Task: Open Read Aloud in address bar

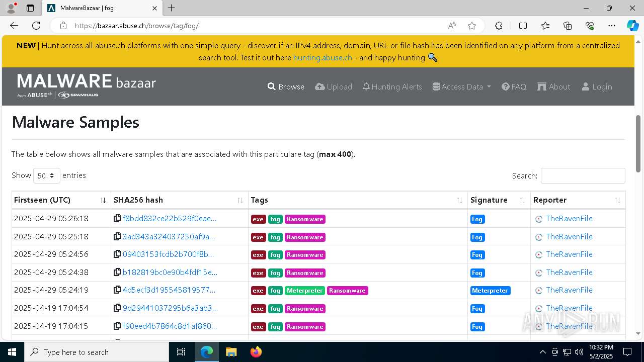Action: click(452, 26)
